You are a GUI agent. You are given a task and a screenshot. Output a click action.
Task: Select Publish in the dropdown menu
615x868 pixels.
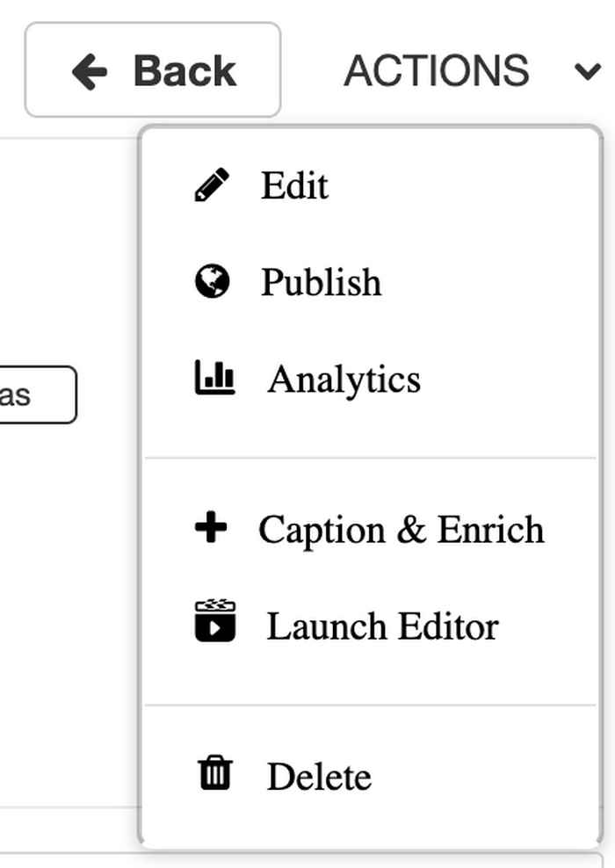tap(320, 282)
